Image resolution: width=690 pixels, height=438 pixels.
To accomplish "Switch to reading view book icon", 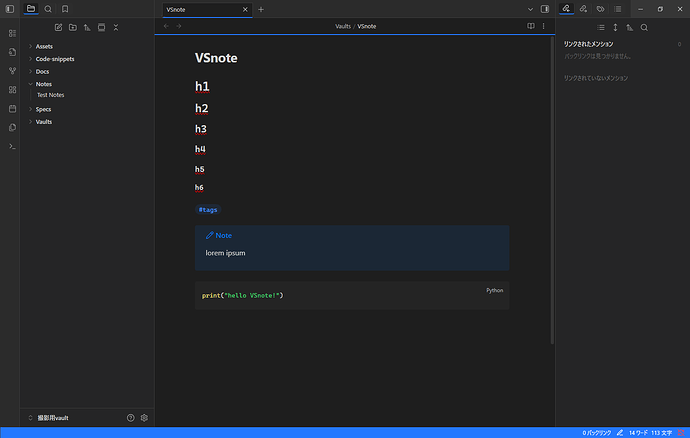I will point(531,26).
